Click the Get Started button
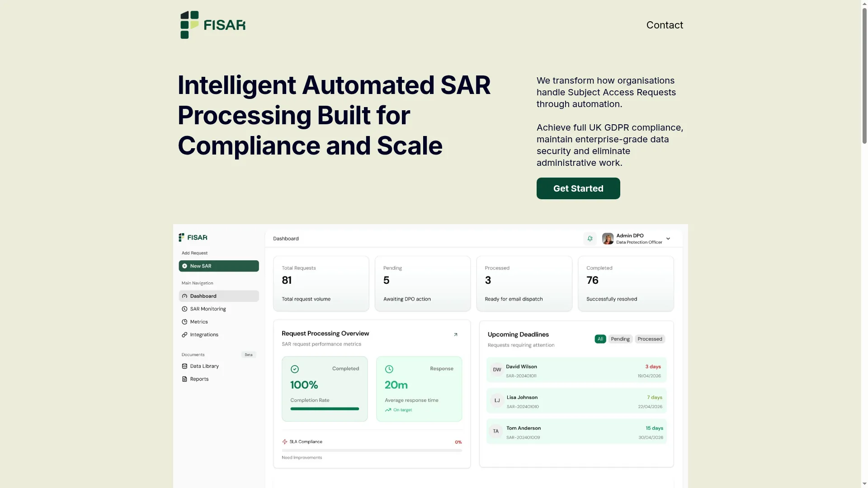This screenshot has width=868, height=488. coord(578,188)
